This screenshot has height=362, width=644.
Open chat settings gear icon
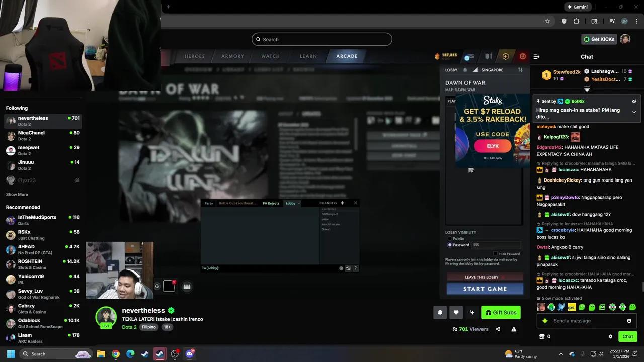(610, 337)
